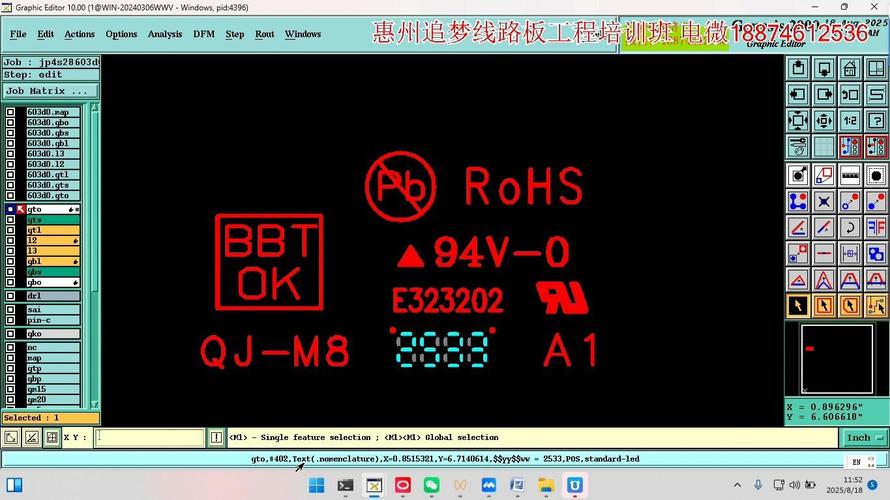Click the 1:2 zoom scale icon
Image resolution: width=890 pixels, height=500 pixels.
(x=850, y=121)
